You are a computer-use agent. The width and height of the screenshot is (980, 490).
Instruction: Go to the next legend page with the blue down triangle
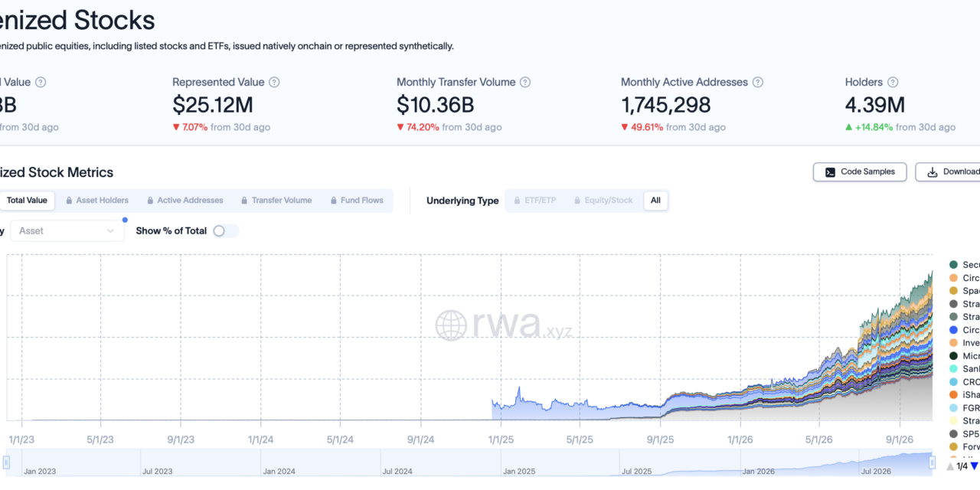[974, 465]
